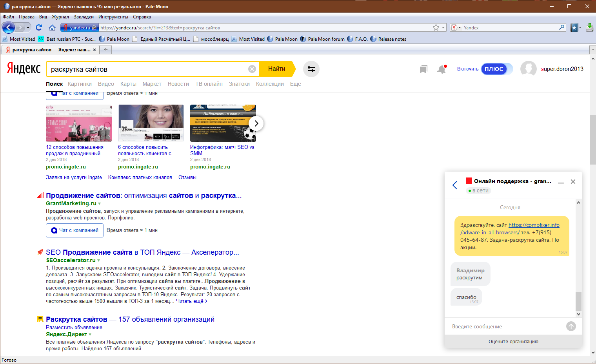This screenshot has width=596, height=364.
Task: Click the pink sorfze shop thumbnail
Action: pos(79,123)
